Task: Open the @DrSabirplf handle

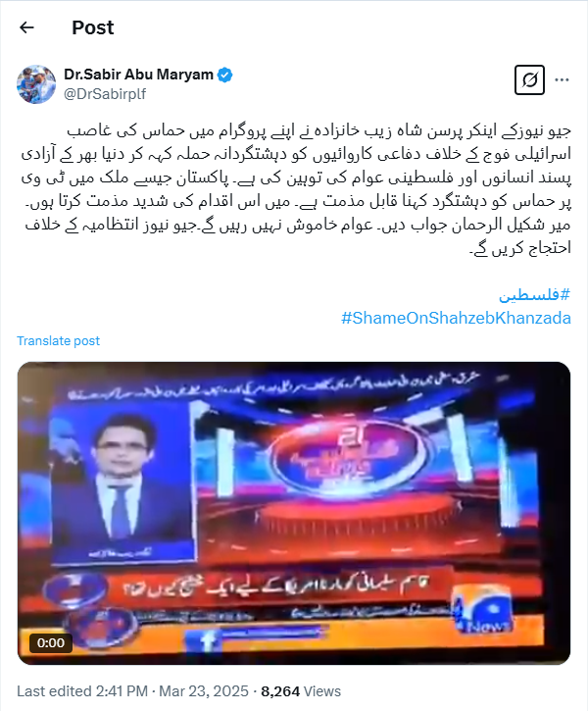Action: click(105, 94)
